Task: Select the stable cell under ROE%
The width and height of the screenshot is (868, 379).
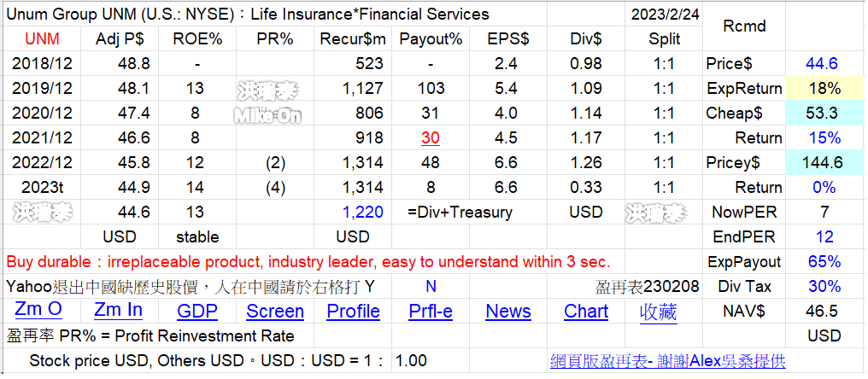Action: coord(197,236)
